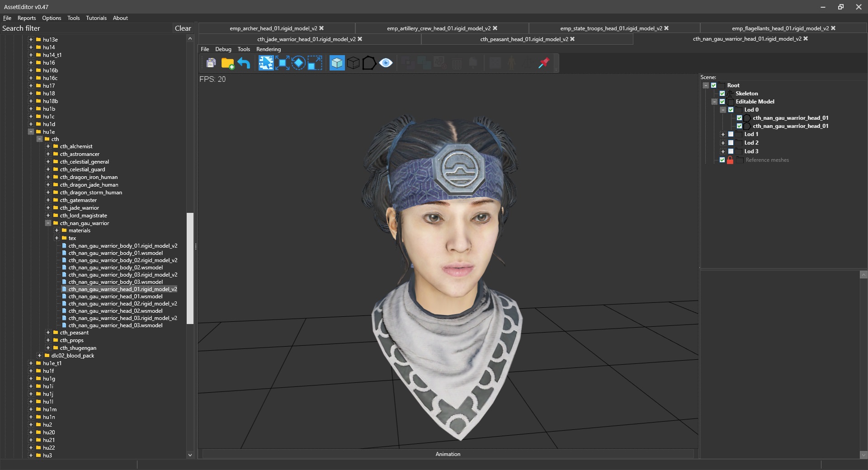868x470 pixels.
Task: Toggle the Reference meshes checkbox
Action: (722, 160)
